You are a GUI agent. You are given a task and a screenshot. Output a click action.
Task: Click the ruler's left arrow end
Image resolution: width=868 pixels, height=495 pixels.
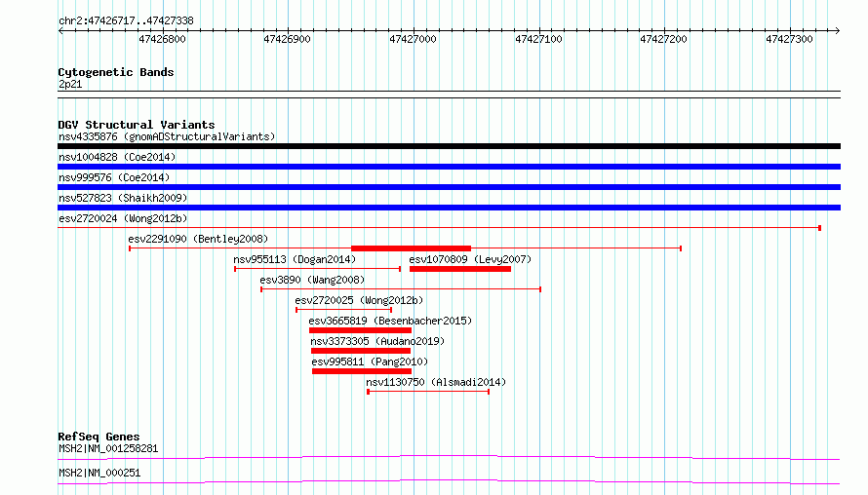click(60, 31)
